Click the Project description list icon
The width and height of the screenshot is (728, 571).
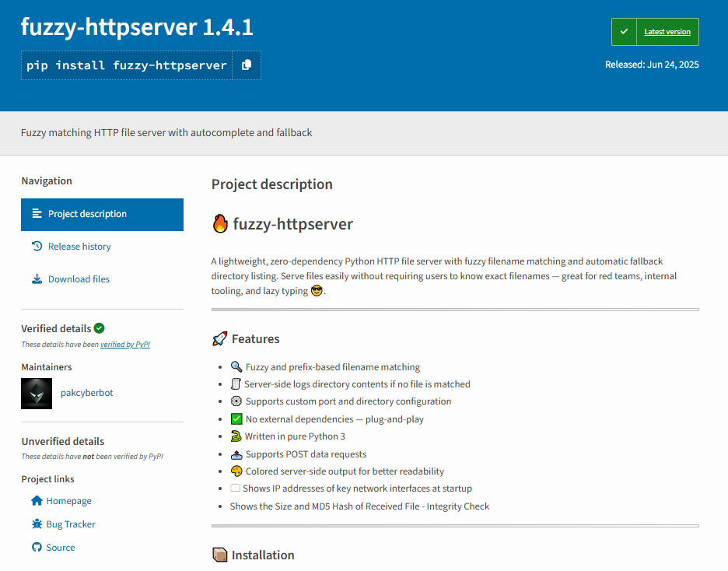click(37, 214)
